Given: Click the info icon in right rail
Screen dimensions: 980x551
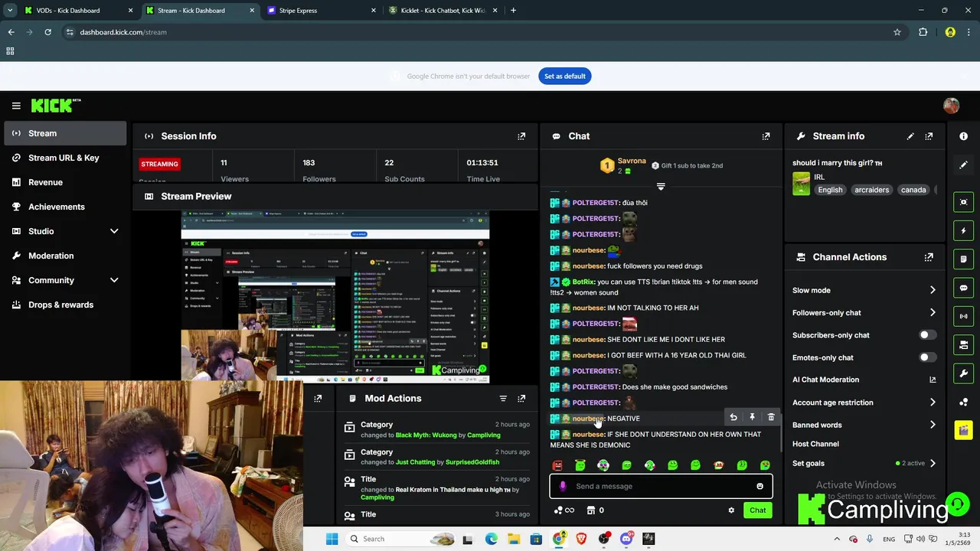Looking at the screenshot, I should pos(963,136).
